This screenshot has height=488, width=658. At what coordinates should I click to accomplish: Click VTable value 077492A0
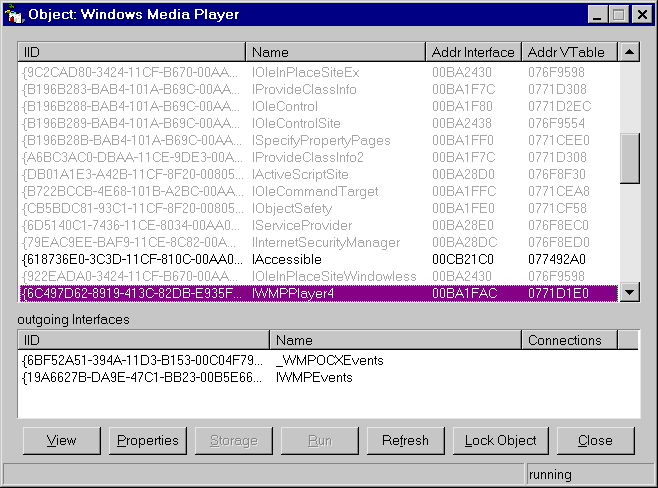[x=557, y=259]
